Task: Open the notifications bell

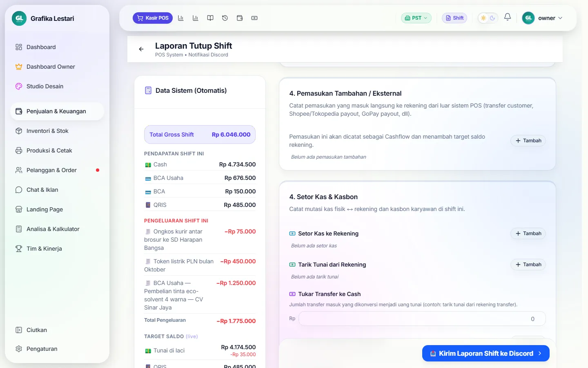Action: coord(508,17)
